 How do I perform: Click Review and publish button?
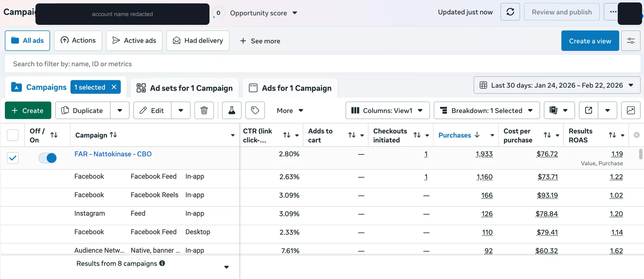click(x=561, y=12)
